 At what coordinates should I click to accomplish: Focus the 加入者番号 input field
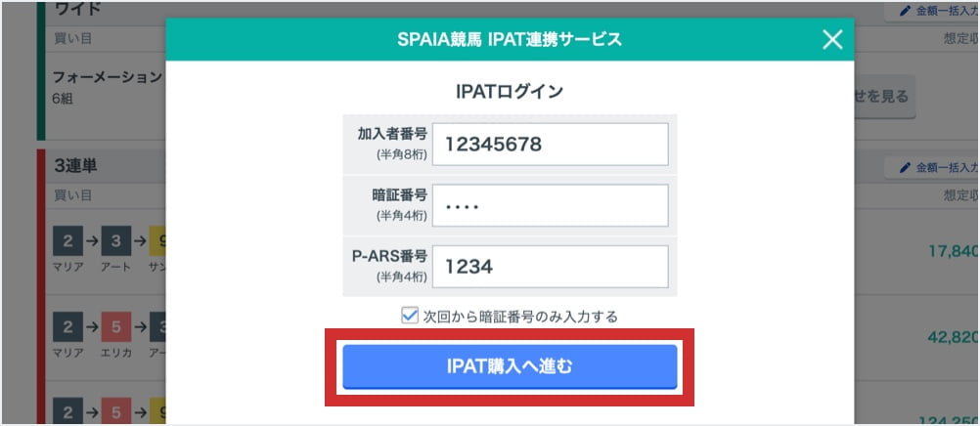pyautogui.click(x=551, y=145)
